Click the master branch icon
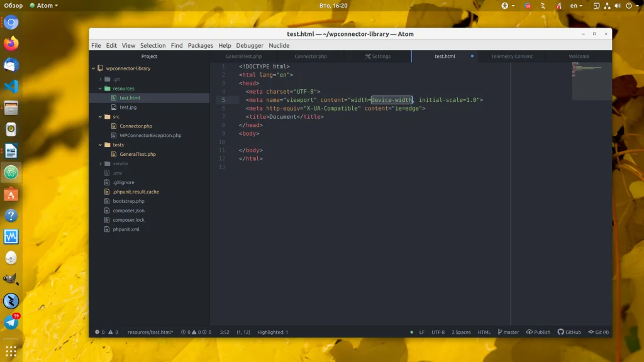Screen dimensions: 644x362 [501, 332]
